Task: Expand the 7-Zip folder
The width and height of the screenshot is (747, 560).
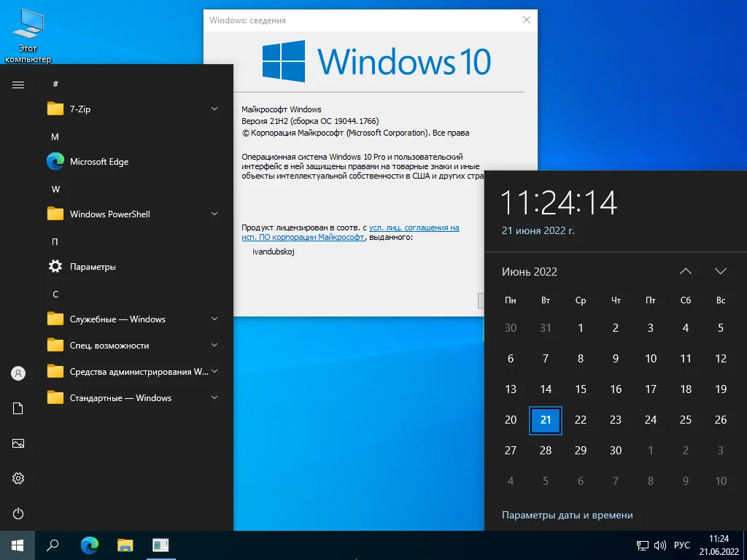Action: 131,109
